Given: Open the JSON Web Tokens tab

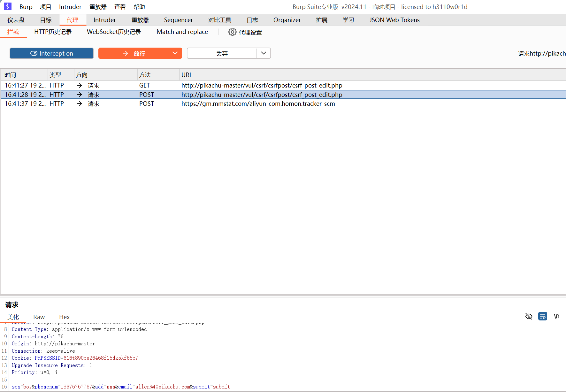Looking at the screenshot, I should pos(394,20).
